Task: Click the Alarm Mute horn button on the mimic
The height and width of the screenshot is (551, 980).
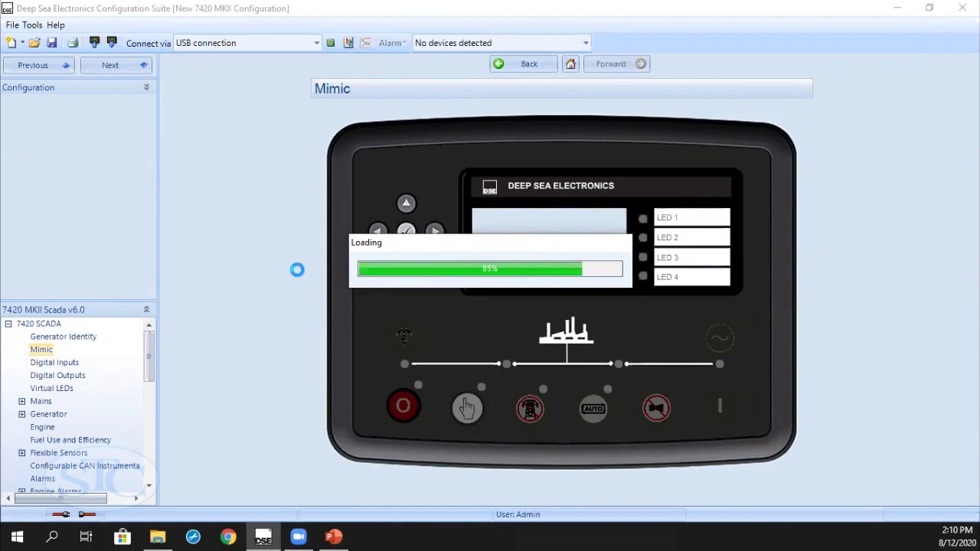Action: pos(656,408)
